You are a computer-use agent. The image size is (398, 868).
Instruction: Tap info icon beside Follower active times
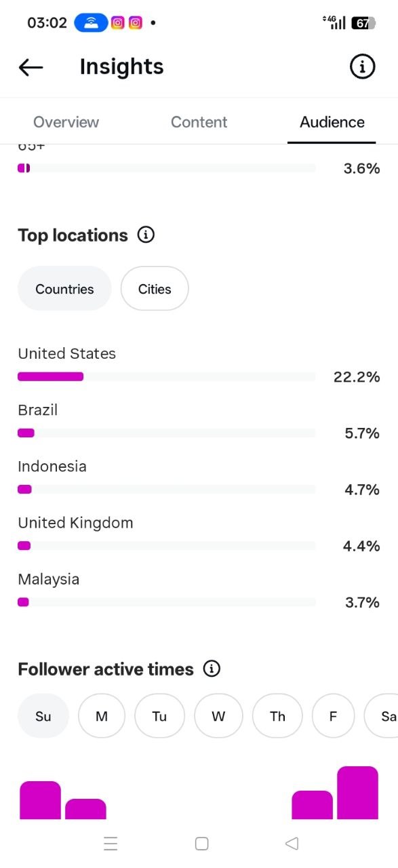pos(212,669)
